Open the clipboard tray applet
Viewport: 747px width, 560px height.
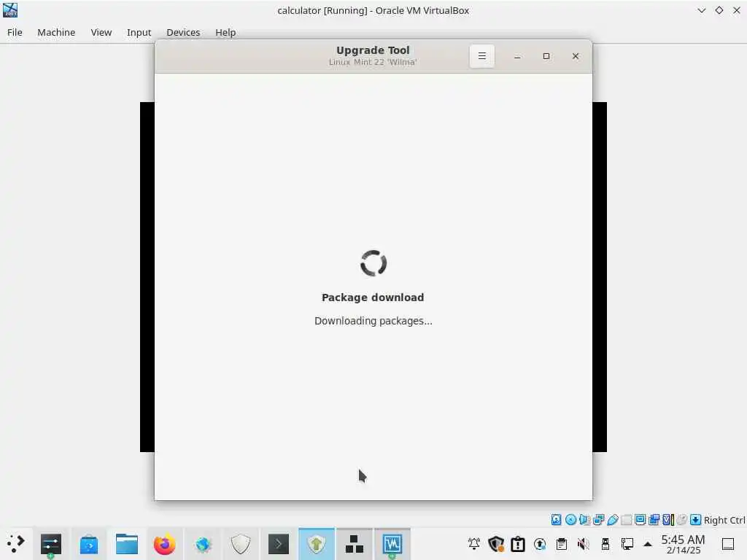(562, 543)
